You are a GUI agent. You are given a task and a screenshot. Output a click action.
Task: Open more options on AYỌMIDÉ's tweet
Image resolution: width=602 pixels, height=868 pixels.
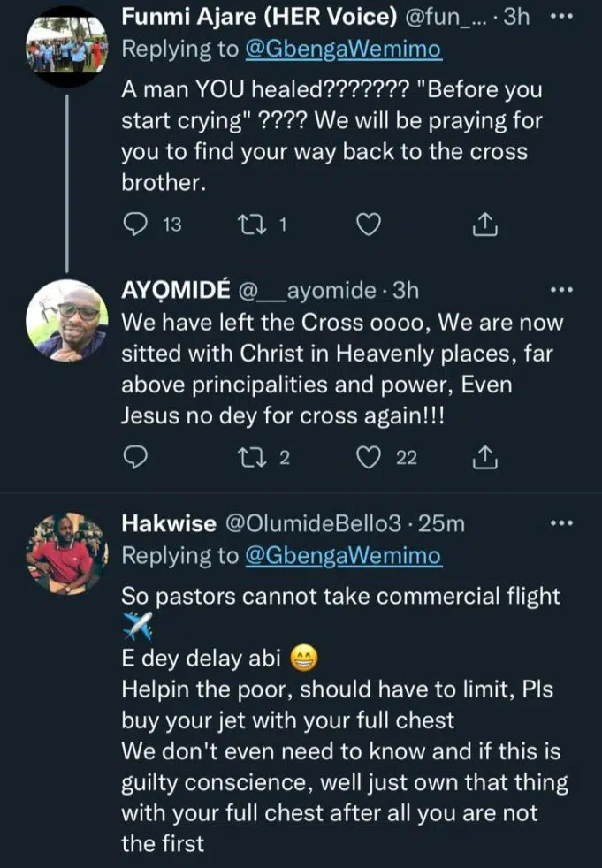pos(562,290)
